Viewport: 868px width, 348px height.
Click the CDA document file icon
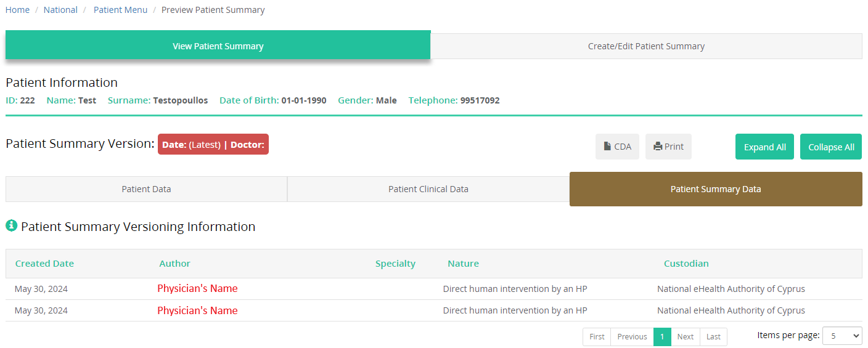[608, 147]
